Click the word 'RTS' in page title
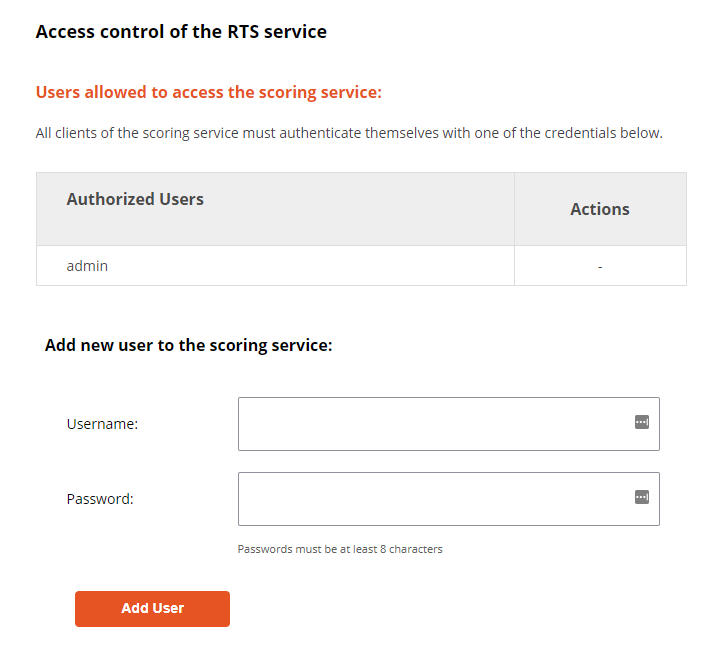Viewport: 723px width, 663px height. click(243, 32)
